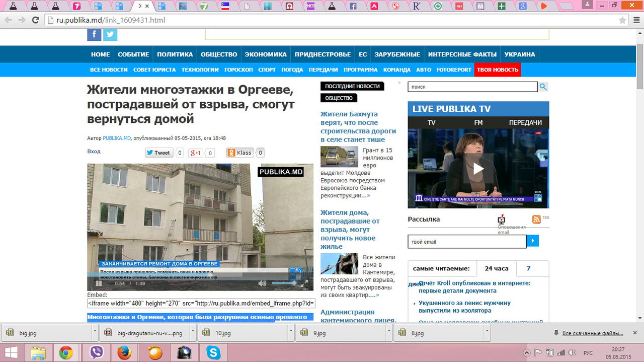Open File Explorer from the taskbar
The height and width of the screenshot is (362, 644).
tap(38, 353)
